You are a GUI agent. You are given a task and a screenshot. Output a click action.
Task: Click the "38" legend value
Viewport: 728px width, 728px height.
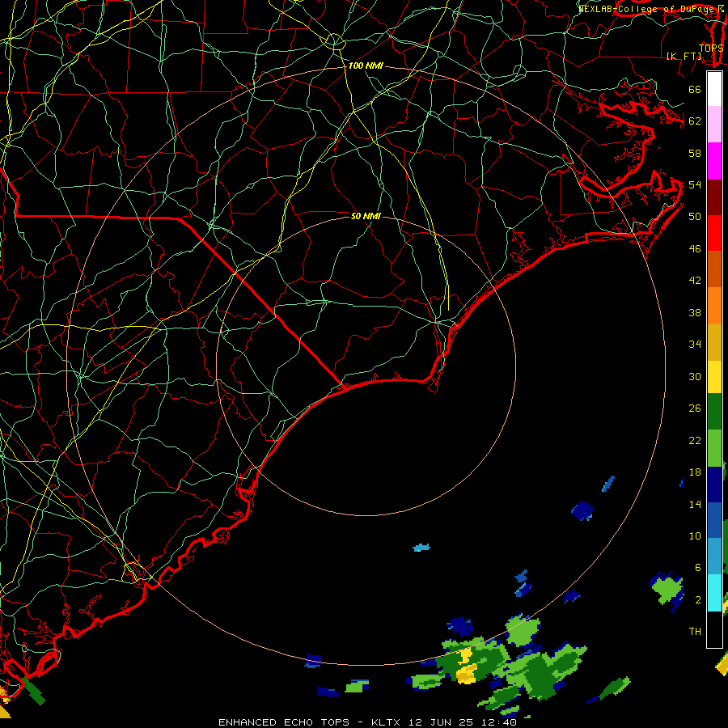point(695,312)
